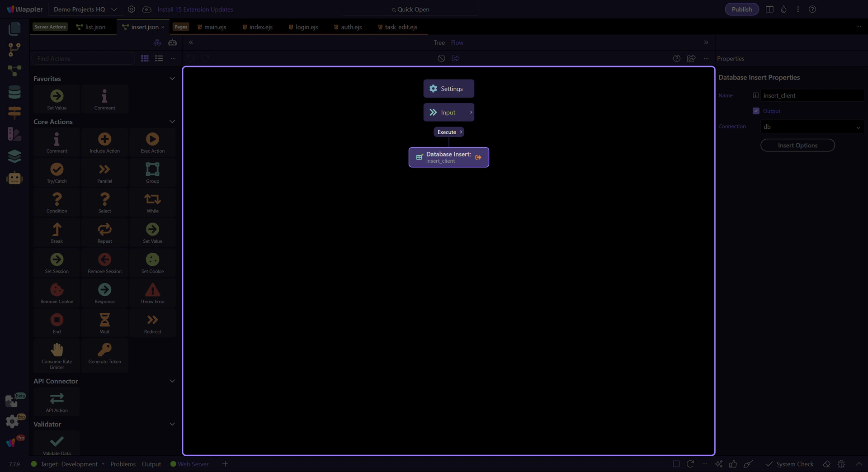Uncheck the Output checkbox
The image size is (868, 472).
[756, 111]
